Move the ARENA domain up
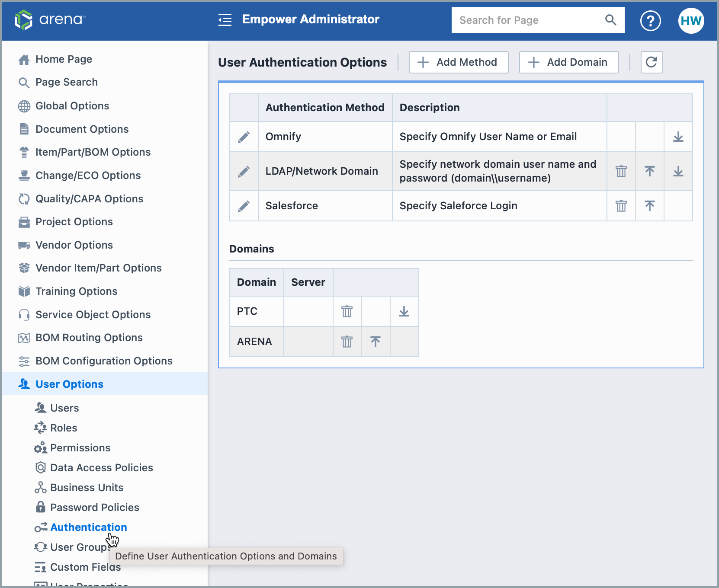The image size is (719, 588). [375, 341]
